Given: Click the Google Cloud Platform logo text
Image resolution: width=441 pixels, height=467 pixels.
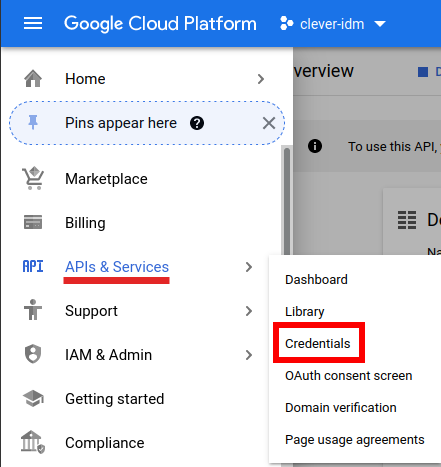Looking at the screenshot, I should tap(160, 24).
